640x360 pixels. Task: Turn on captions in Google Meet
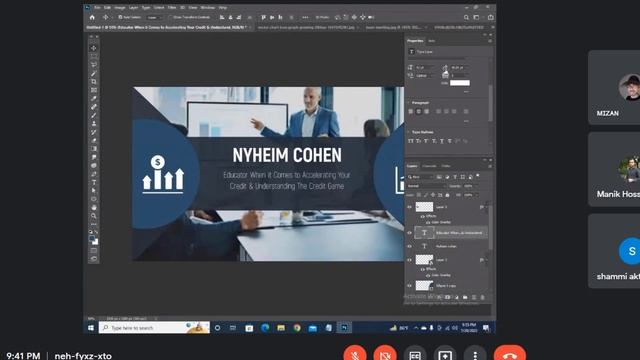pos(415,356)
